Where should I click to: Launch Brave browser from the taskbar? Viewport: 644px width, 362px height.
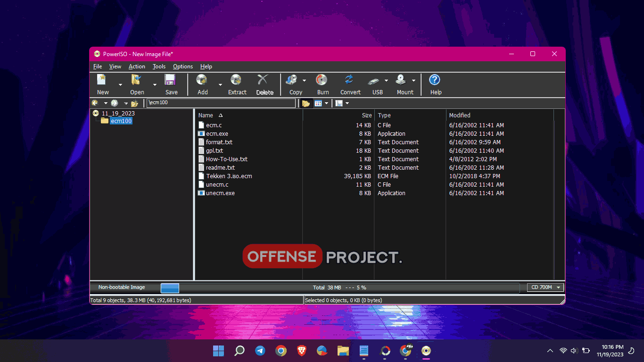pyautogui.click(x=302, y=351)
